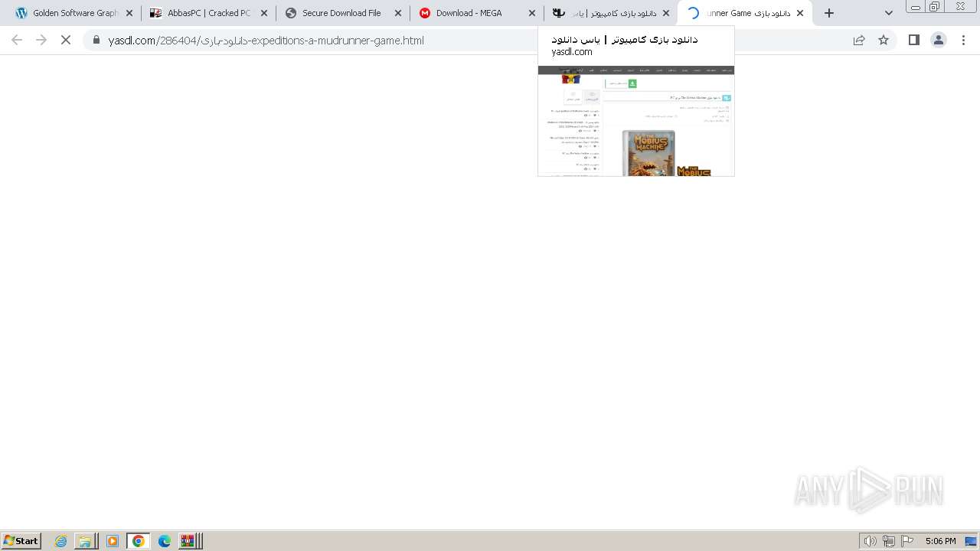Screen dimensions: 980x551
Task: Show desktop via tray monitor icon
Action: (971, 541)
